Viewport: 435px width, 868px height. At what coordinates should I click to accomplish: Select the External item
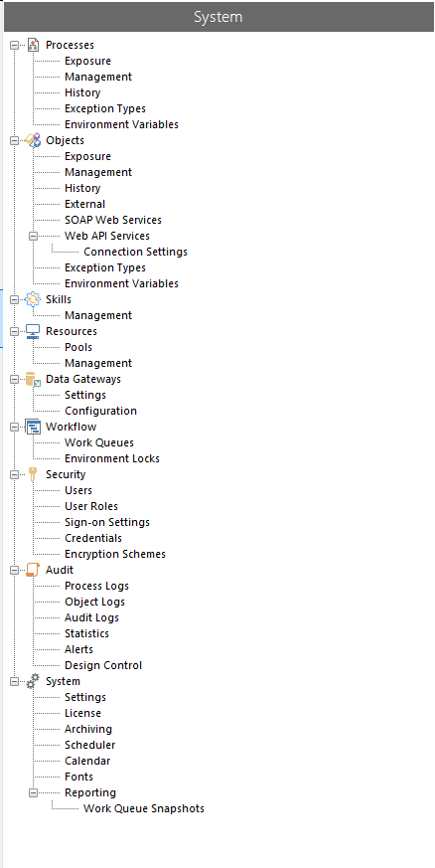[x=84, y=204]
